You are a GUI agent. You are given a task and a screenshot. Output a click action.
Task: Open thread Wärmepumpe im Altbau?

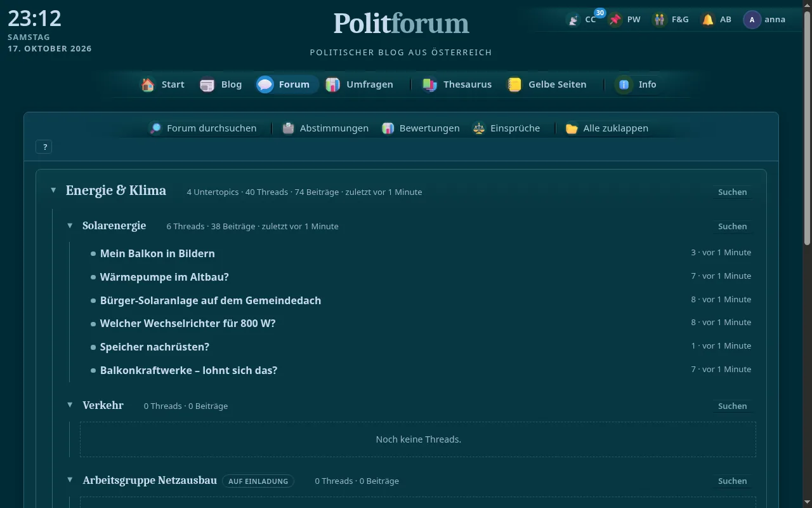tap(164, 277)
